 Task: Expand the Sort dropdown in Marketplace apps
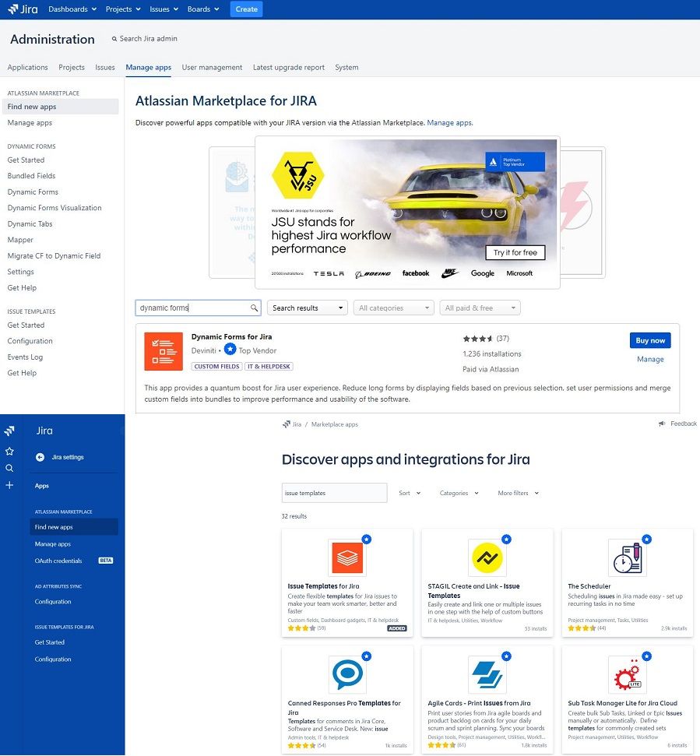point(410,494)
